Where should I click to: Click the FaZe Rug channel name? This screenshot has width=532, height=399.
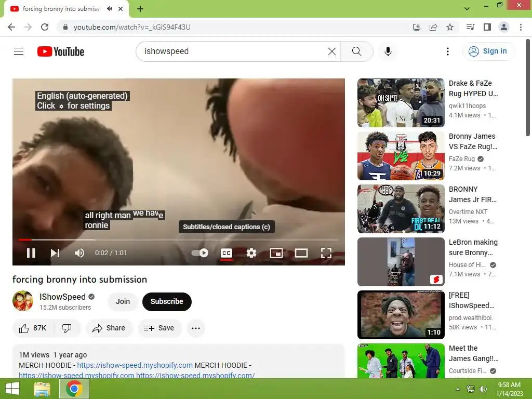pyautogui.click(x=462, y=159)
